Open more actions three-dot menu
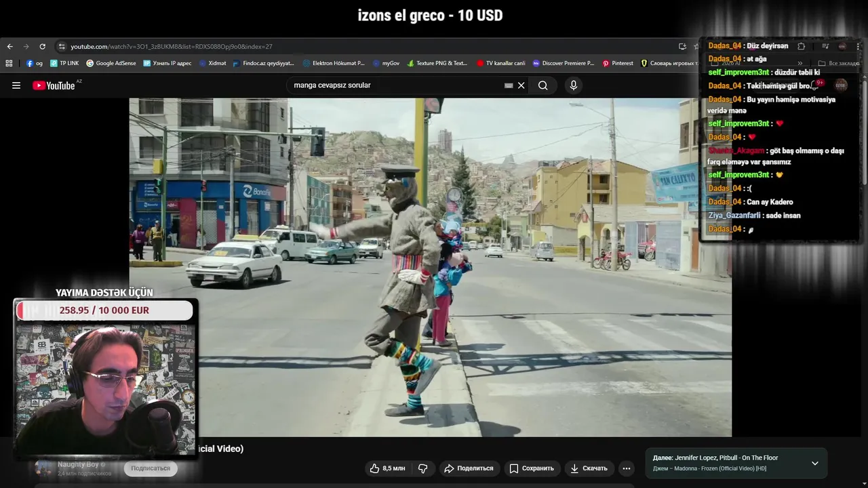The width and height of the screenshot is (868, 488). (627, 468)
